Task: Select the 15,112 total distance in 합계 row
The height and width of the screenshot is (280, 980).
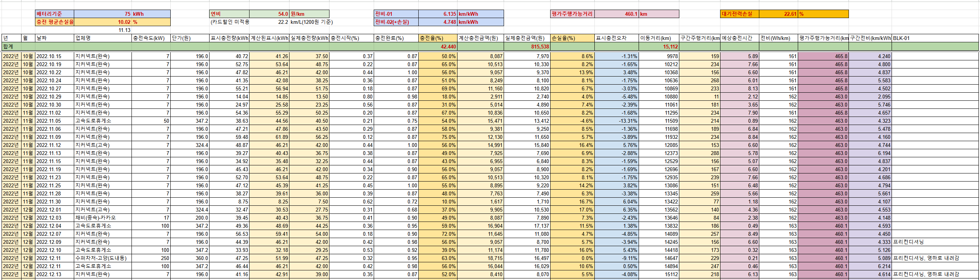Action: click(x=659, y=46)
